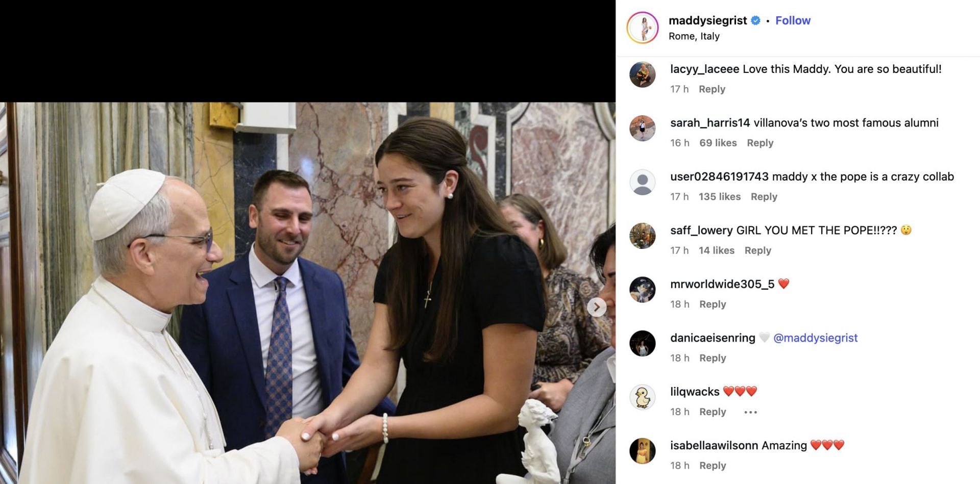Click the verified badge next to maddysiegrist

[x=756, y=20]
